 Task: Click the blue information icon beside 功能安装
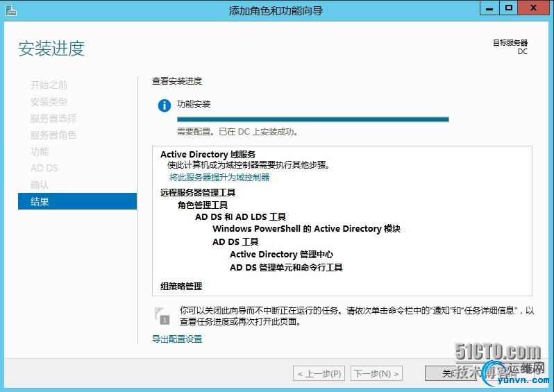165,105
